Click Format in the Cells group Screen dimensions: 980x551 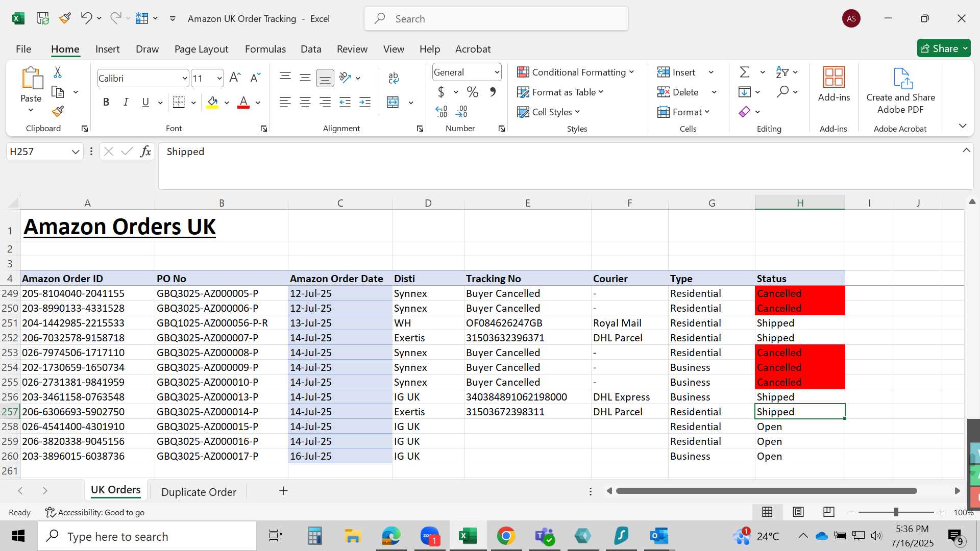pyautogui.click(x=683, y=112)
